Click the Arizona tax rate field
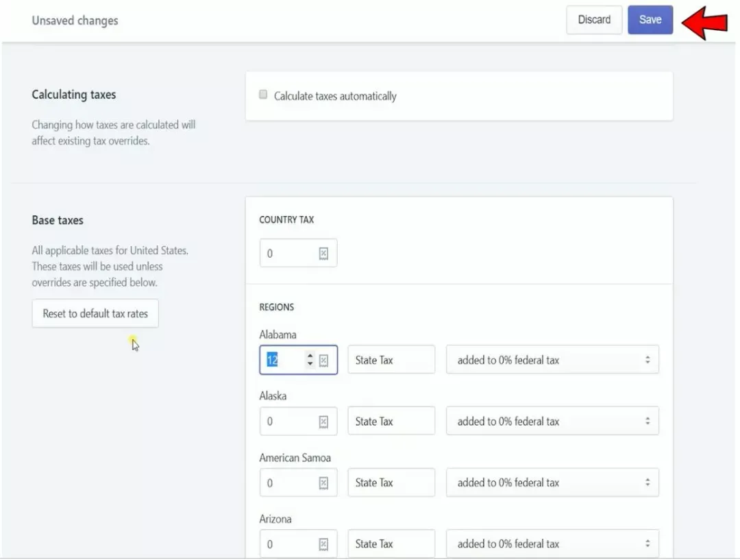The image size is (740, 560). pos(298,544)
